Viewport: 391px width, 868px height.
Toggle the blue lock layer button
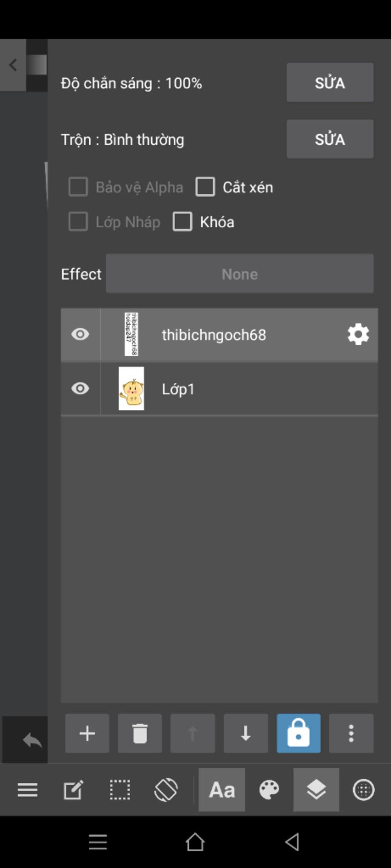[x=299, y=733]
